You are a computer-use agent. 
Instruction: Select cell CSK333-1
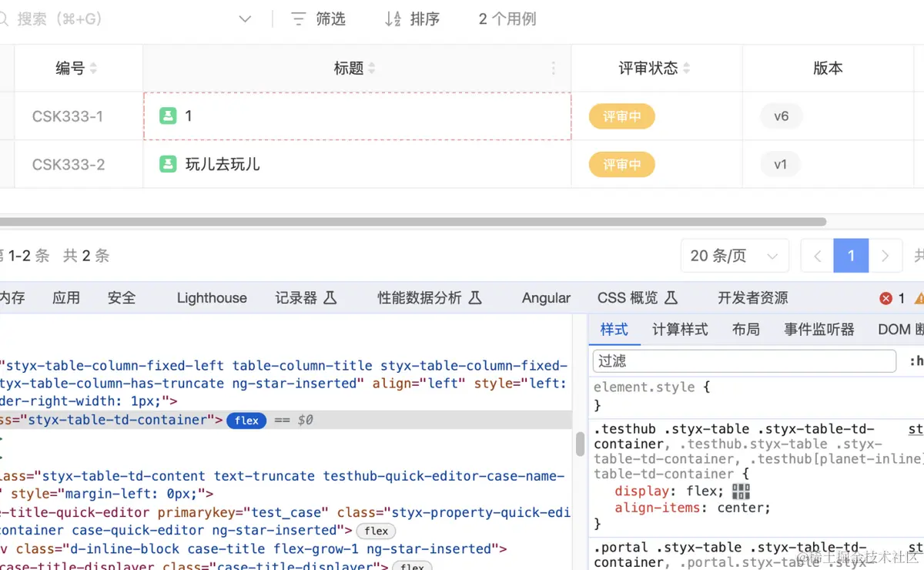pyautogui.click(x=68, y=116)
